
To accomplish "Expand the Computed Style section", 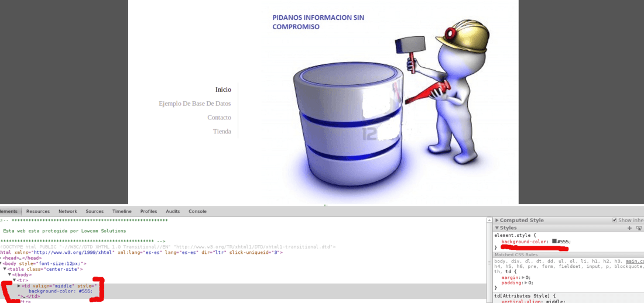I will point(497,221).
